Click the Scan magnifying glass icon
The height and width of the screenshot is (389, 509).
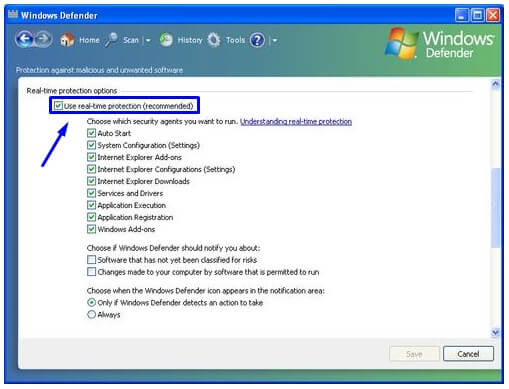click(x=111, y=40)
